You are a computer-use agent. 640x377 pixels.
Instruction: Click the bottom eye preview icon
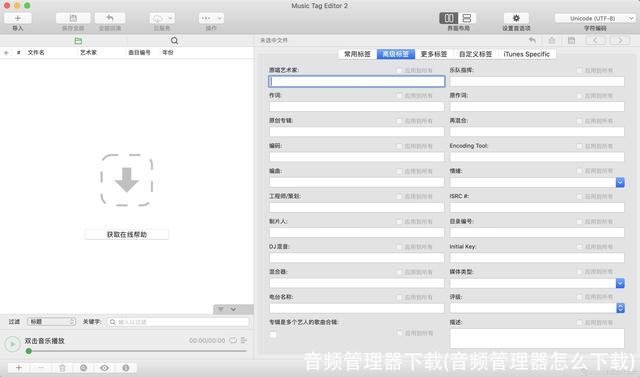coord(104,368)
